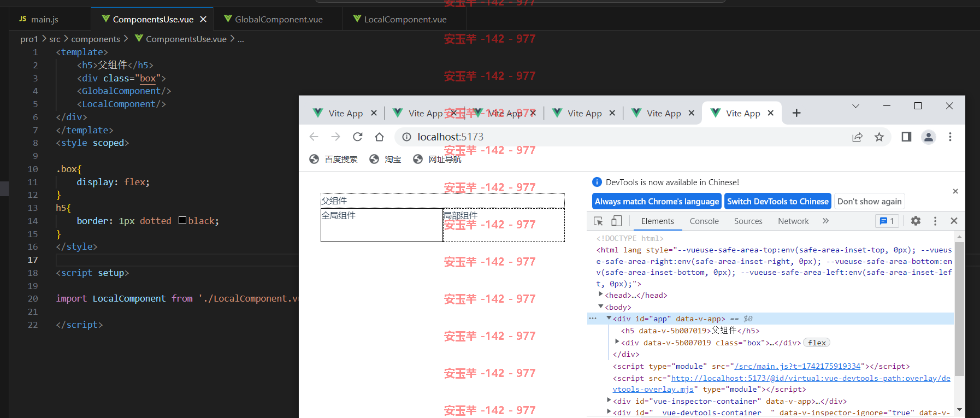Collapse the body element node
The width and height of the screenshot is (980, 418).
pyautogui.click(x=601, y=307)
